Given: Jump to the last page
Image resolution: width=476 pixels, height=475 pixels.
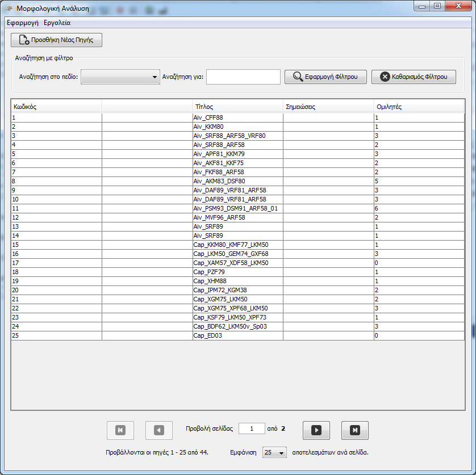Looking at the screenshot, I should point(354,430).
